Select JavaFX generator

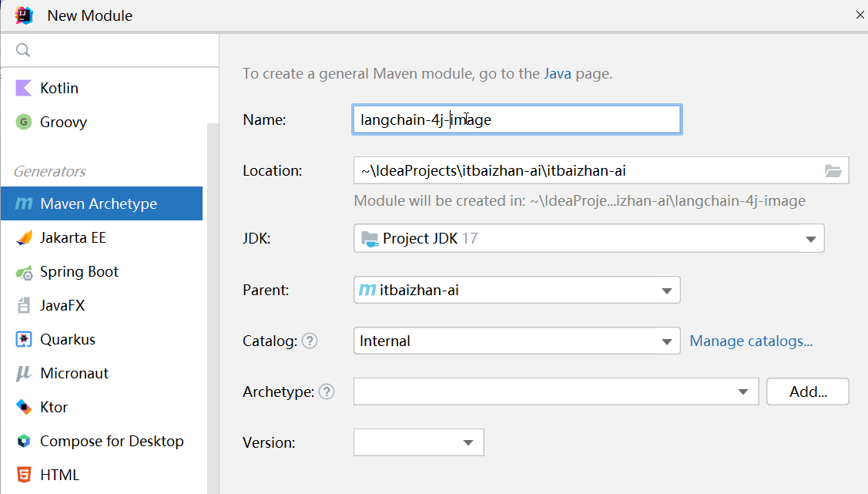point(102,305)
